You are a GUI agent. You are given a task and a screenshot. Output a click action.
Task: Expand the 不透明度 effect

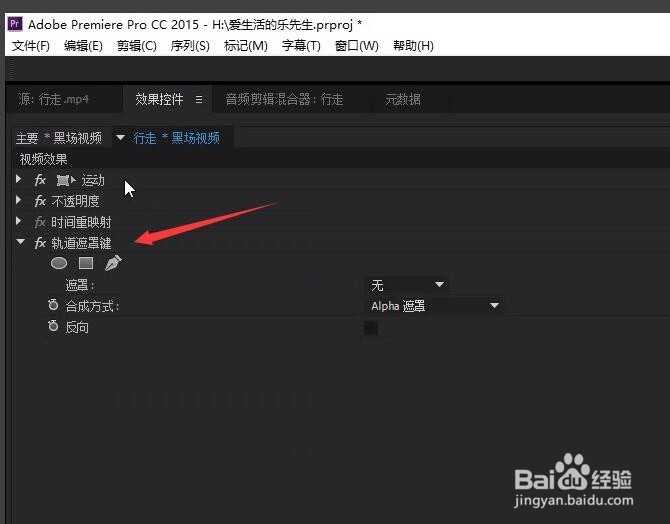point(18,199)
